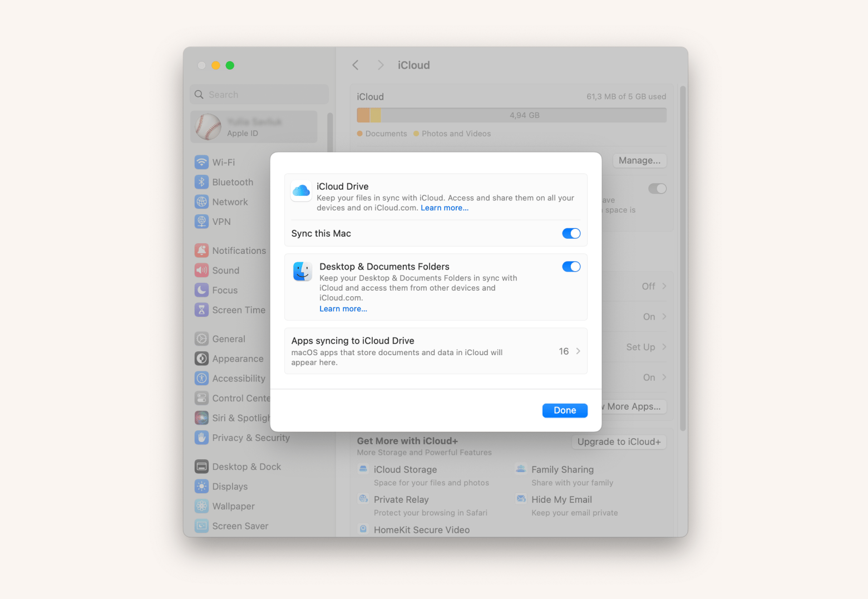The height and width of the screenshot is (599, 868).
Task: Expand the Set Up row chevron
Action: [x=664, y=347]
